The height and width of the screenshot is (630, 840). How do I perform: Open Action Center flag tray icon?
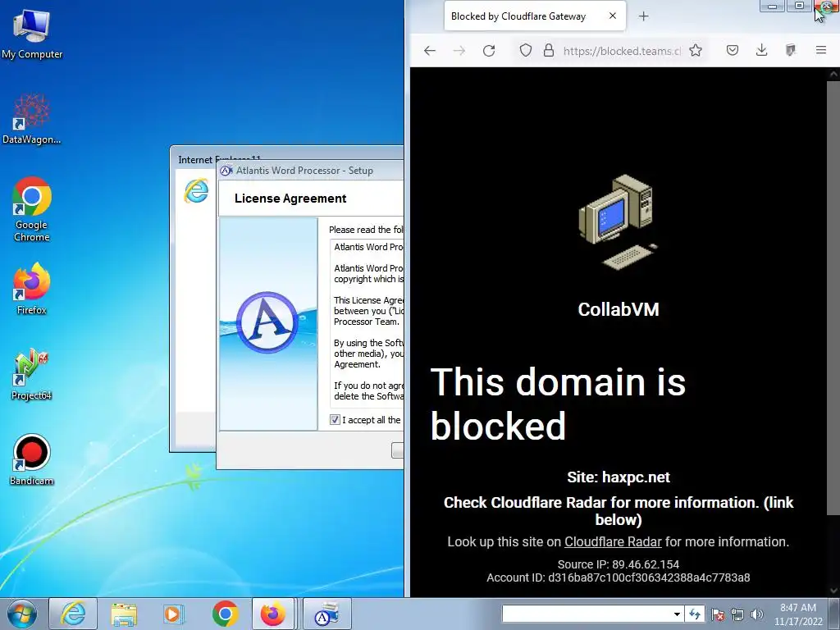[718, 614]
